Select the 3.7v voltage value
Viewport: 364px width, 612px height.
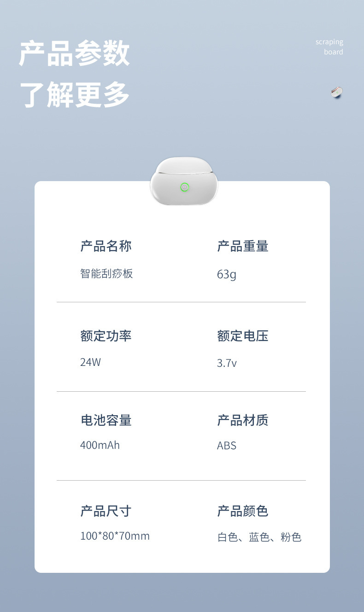point(227,363)
